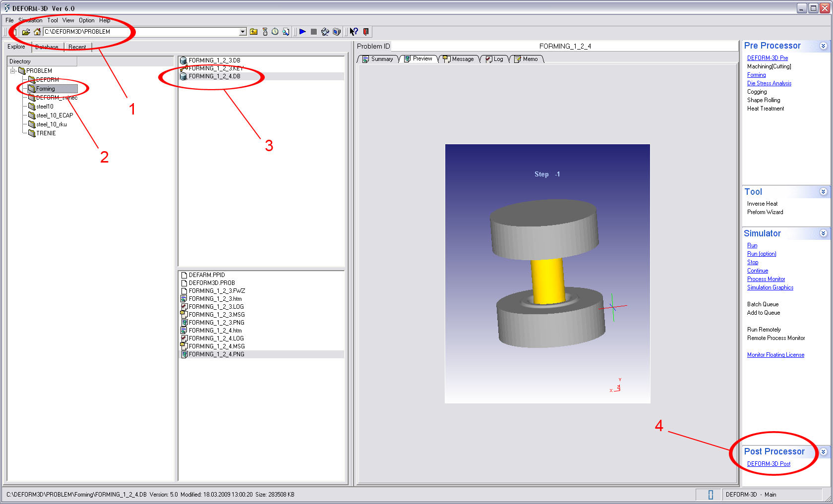The image size is (833, 504).
Task: Switch to the Memo tab
Action: tap(527, 59)
